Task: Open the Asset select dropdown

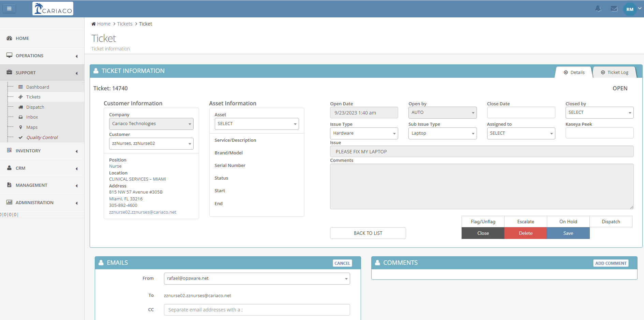Action: click(256, 124)
